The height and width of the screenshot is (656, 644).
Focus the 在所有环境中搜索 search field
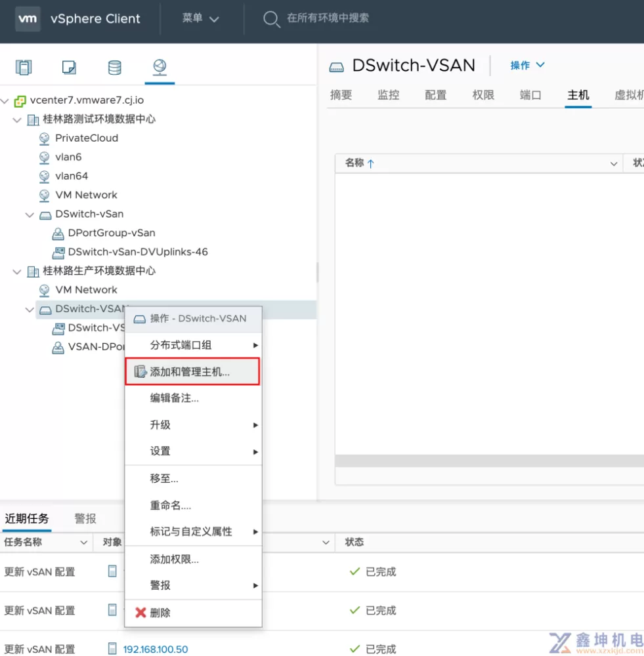[328, 18]
